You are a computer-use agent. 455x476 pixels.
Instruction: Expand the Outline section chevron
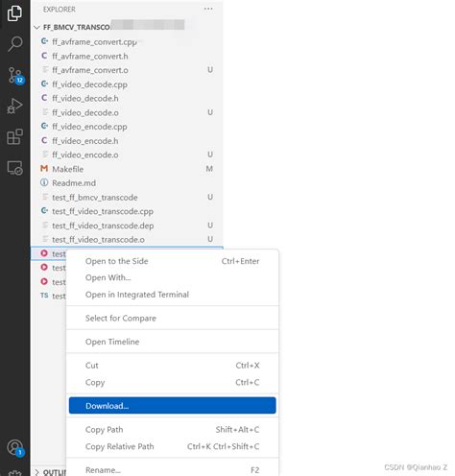point(36,472)
